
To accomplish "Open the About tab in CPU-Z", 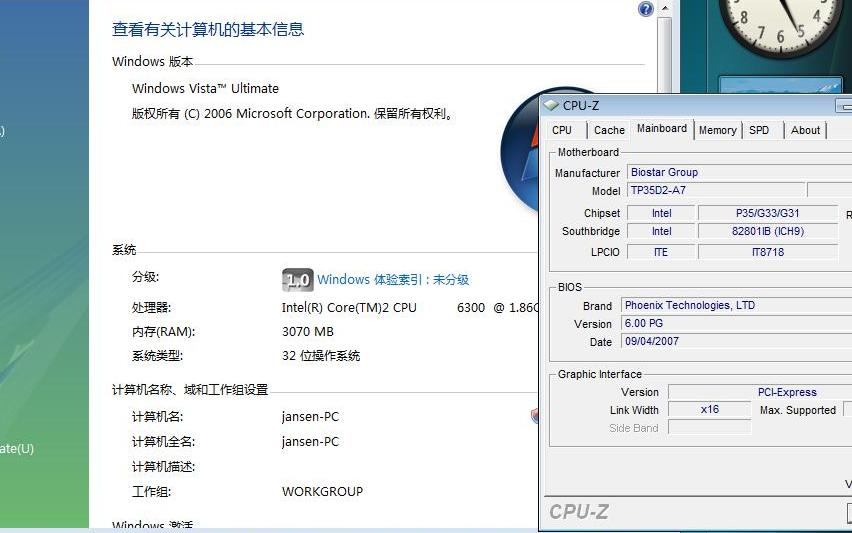I will [805, 130].
